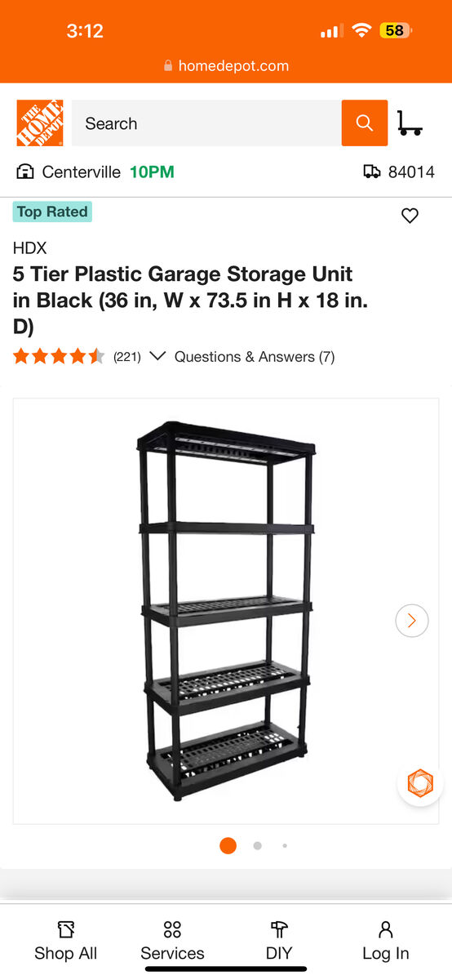Open the shopping cart icon
The image size is (452, 980).
click(410, 123)
